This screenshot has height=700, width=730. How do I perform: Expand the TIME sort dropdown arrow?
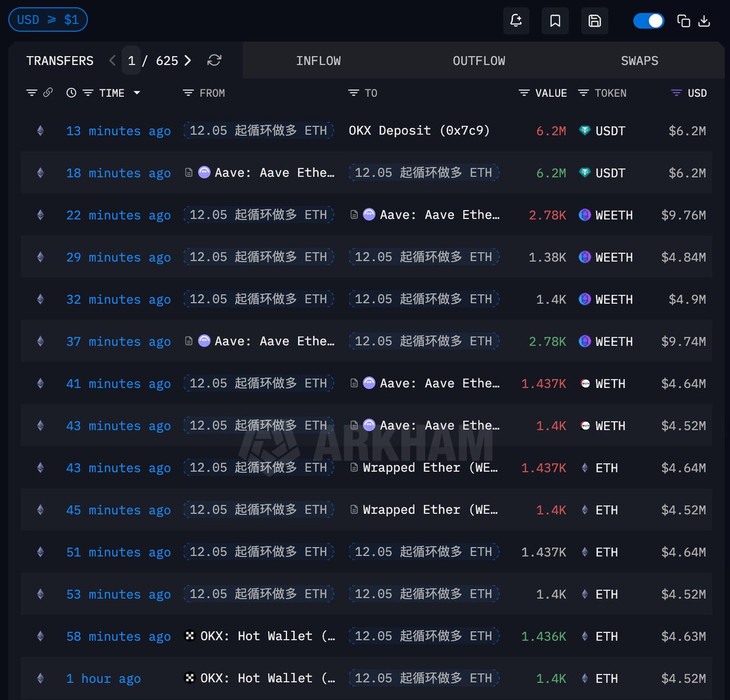137,93
